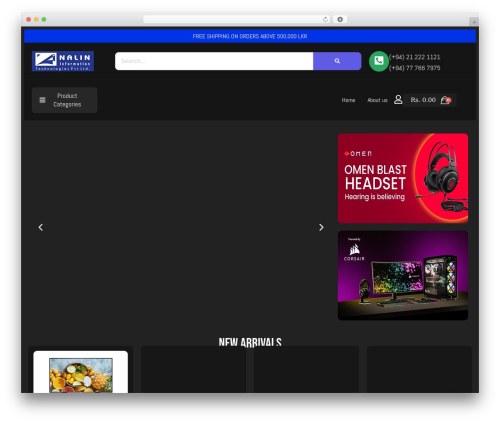The width and height of the screenshot is (500, 423).
Task: Open the fruit image product thumbnail
Action: [x=81, y=375]
